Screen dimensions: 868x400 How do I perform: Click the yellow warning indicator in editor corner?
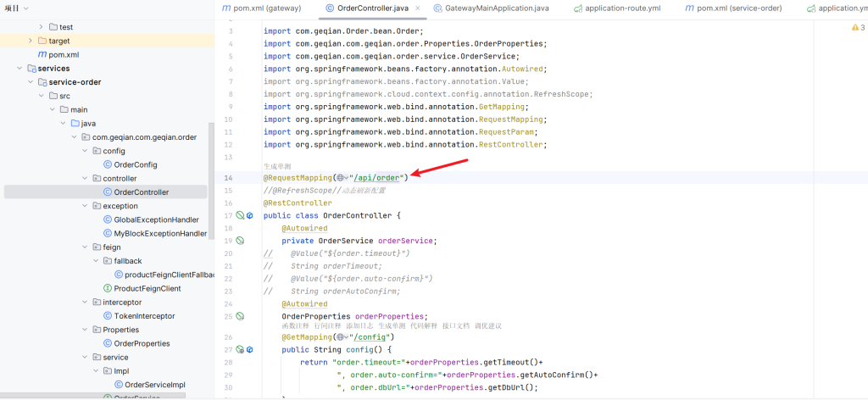point(854,28)
